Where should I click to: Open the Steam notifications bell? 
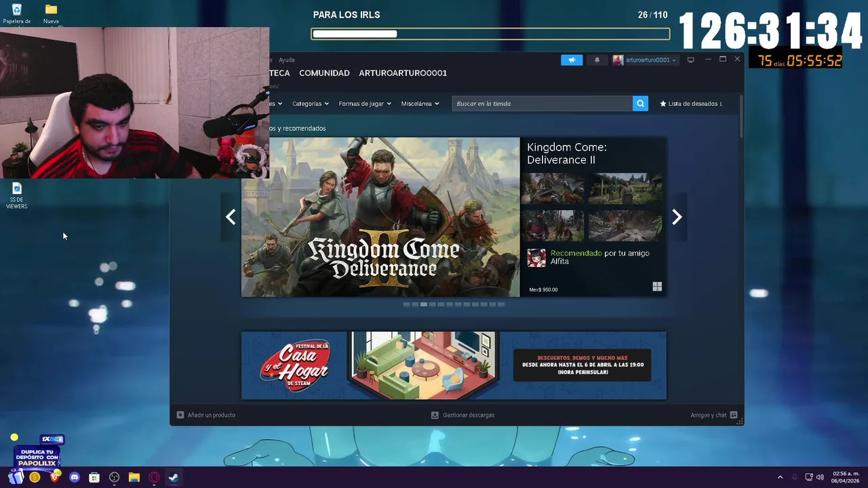point(597,60)
